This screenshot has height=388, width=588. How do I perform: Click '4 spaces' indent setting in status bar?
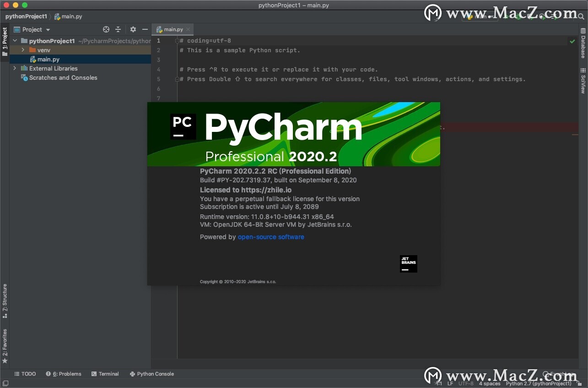(x=489, y=383)
